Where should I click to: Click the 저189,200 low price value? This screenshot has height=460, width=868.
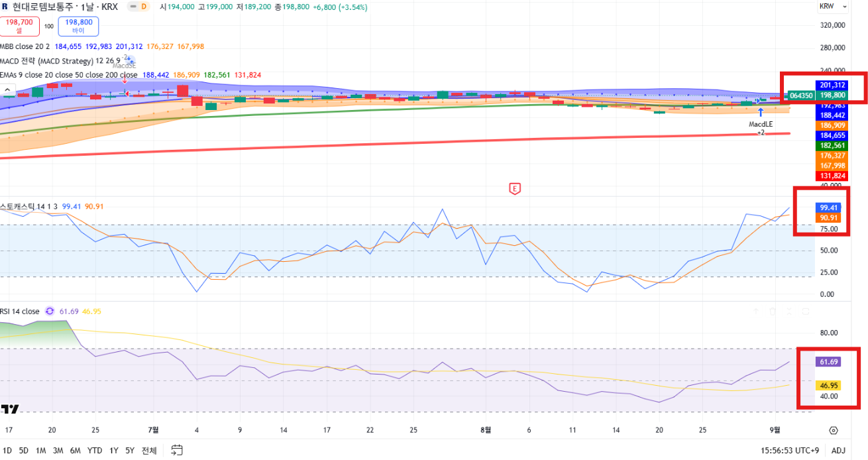(x=254, y=7)
